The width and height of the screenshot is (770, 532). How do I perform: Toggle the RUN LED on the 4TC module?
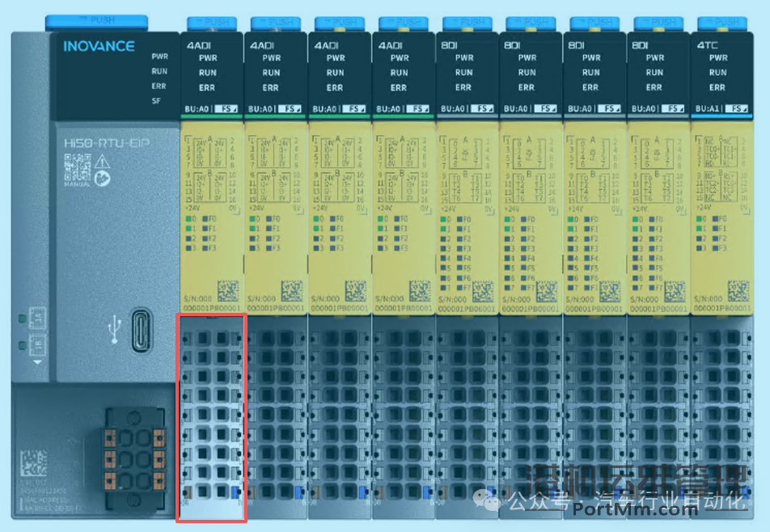[718, 72]
